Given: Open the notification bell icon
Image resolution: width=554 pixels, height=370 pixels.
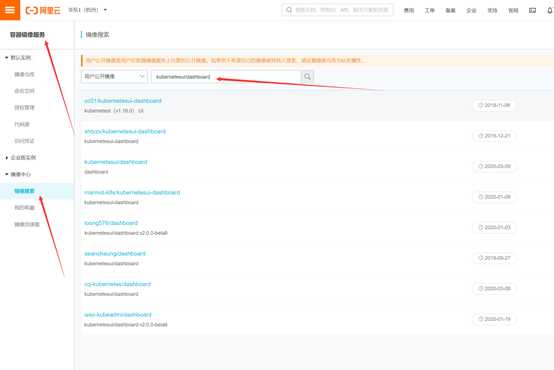Looking at the screenshot, I should 550,11.
